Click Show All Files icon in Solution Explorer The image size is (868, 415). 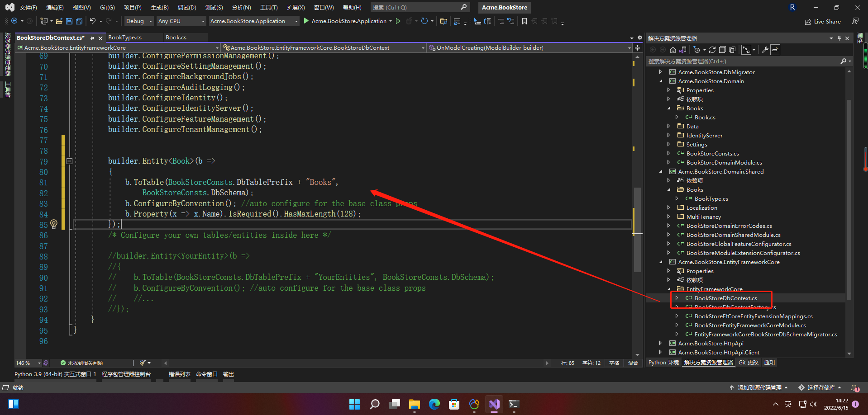coord(732,50)
